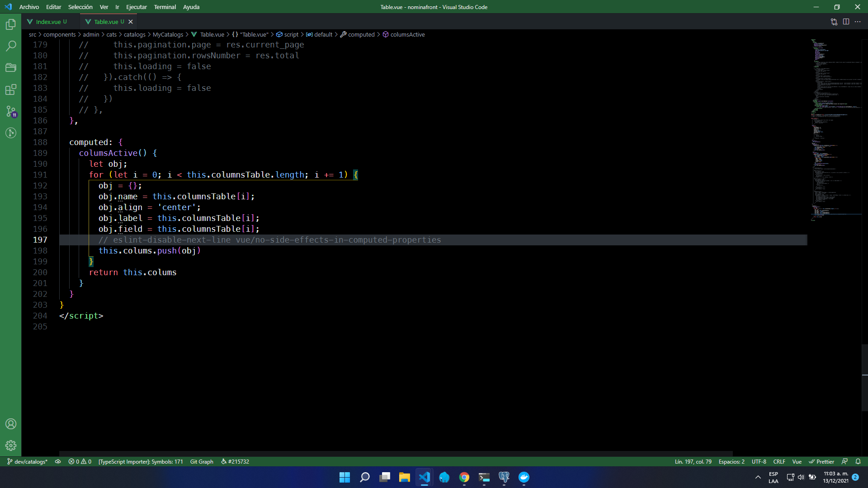The height and width of the screenshot is (488, 868).
Task: Expand the computed breadcrumb
Action: click(x=358, y=35)
